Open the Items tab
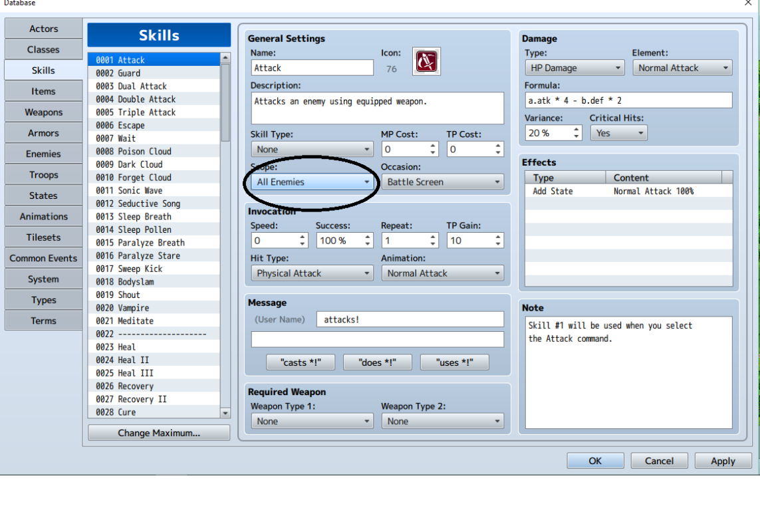This screenshot has width=760, height=532. click(44, 91)
